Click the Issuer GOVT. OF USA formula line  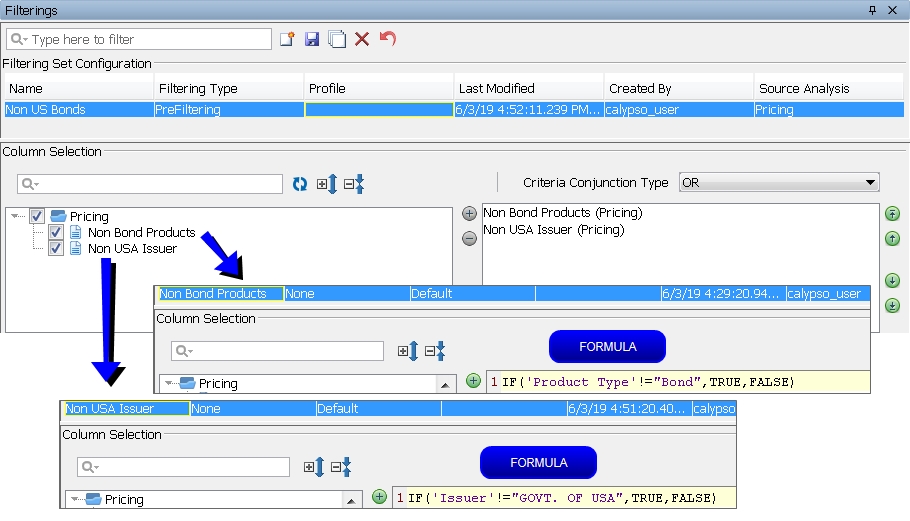[564, 498]
